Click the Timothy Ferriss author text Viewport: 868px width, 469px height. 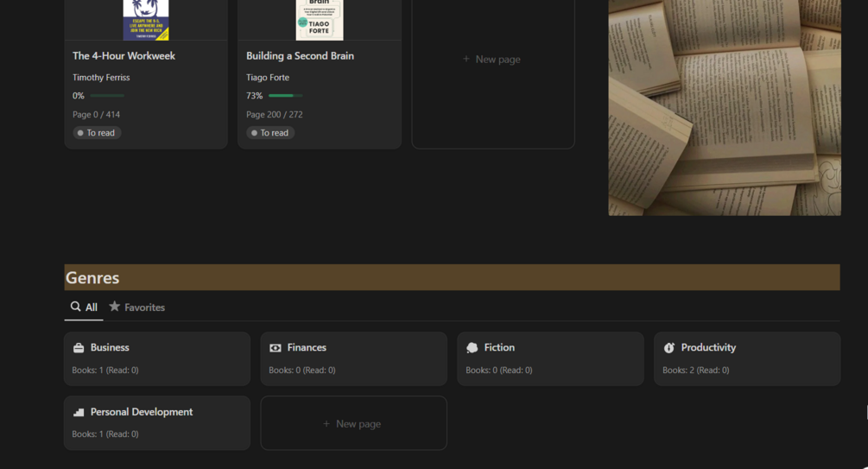click(x=101, y=78)
